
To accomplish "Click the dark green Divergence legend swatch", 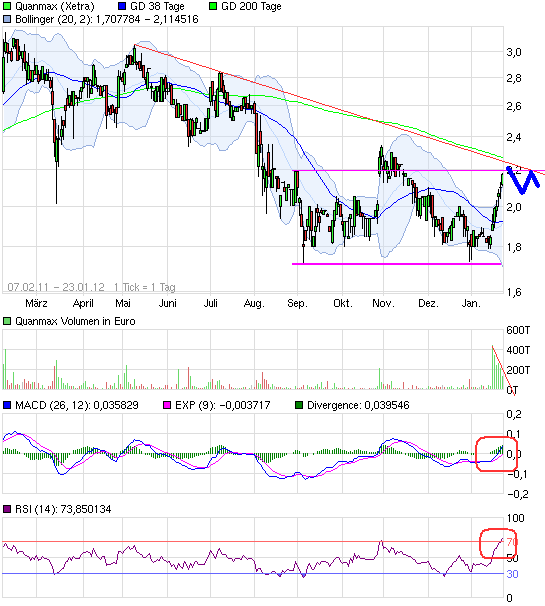I will (x=299, y=405).
